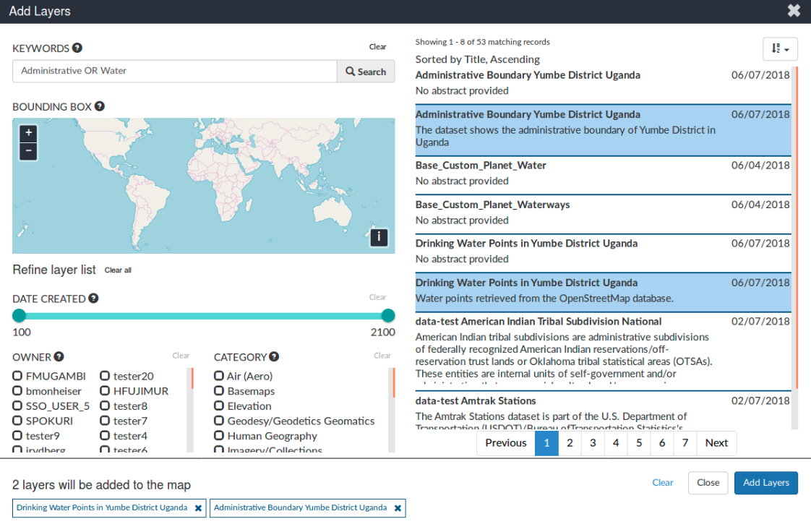Click the keyword Search button

366,72
